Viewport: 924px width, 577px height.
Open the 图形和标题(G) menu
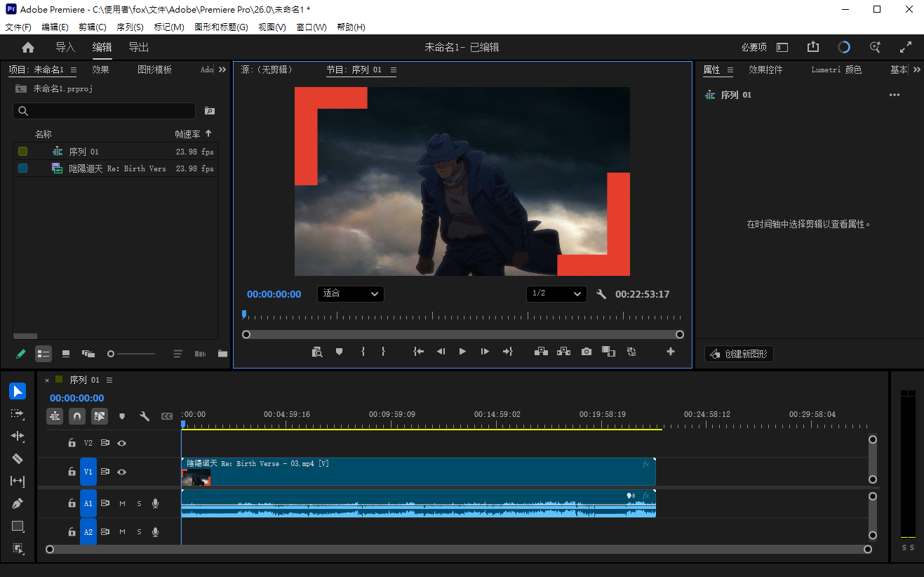[x=221, y=27]
